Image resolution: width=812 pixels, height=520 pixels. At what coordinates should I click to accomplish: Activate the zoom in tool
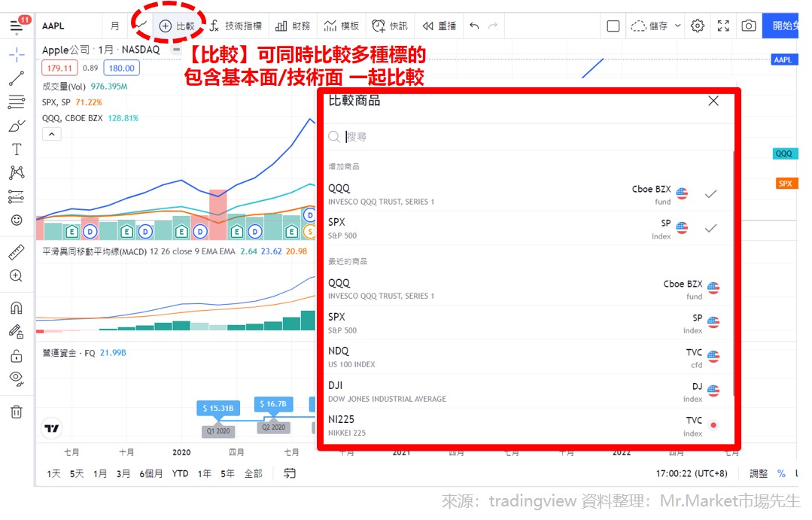coord(17,275)
